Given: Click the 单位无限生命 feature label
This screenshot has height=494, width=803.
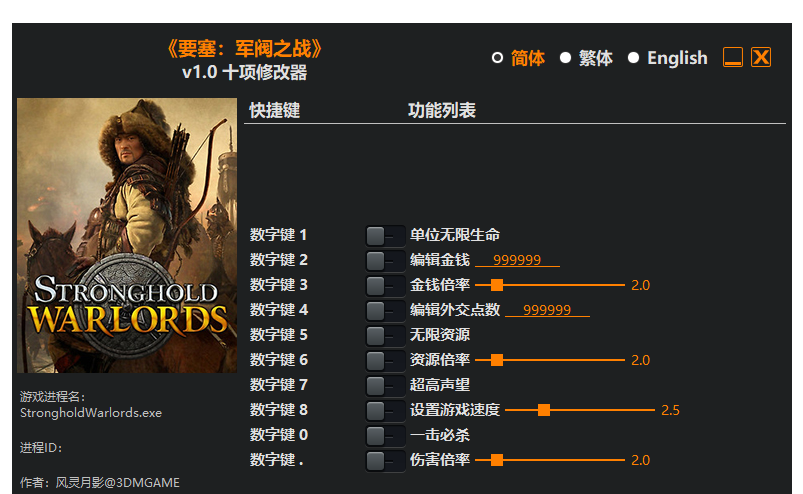Looking at the screenshot, I should (x=455, y=235).
